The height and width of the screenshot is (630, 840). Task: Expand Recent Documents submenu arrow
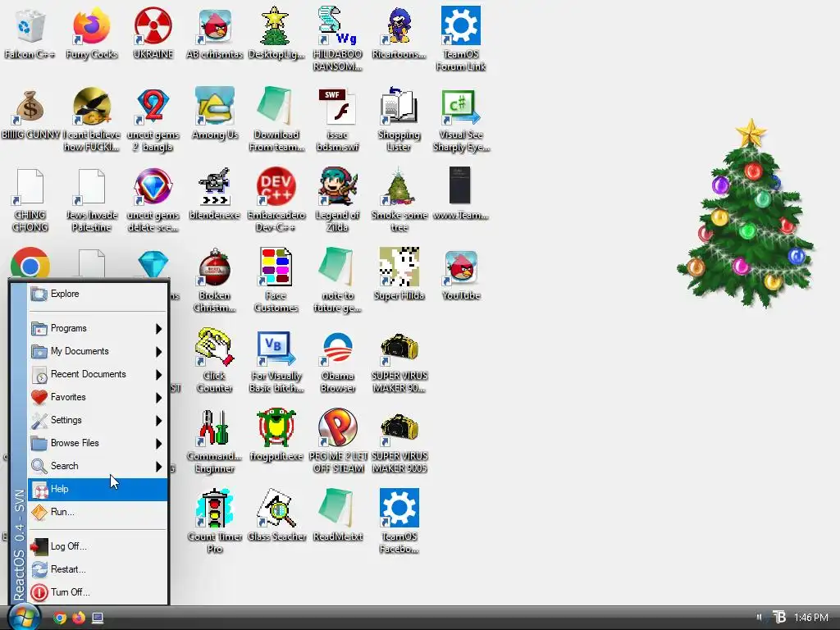tap(158, 374)
